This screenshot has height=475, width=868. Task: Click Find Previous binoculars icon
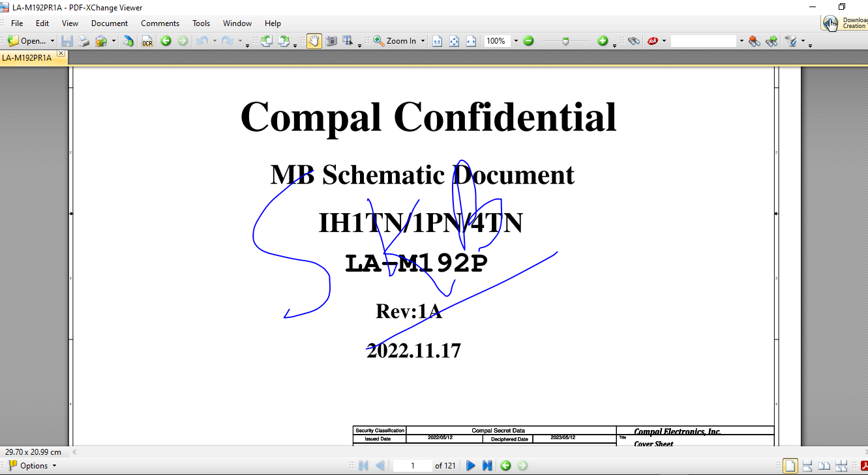tap(755, 41)
